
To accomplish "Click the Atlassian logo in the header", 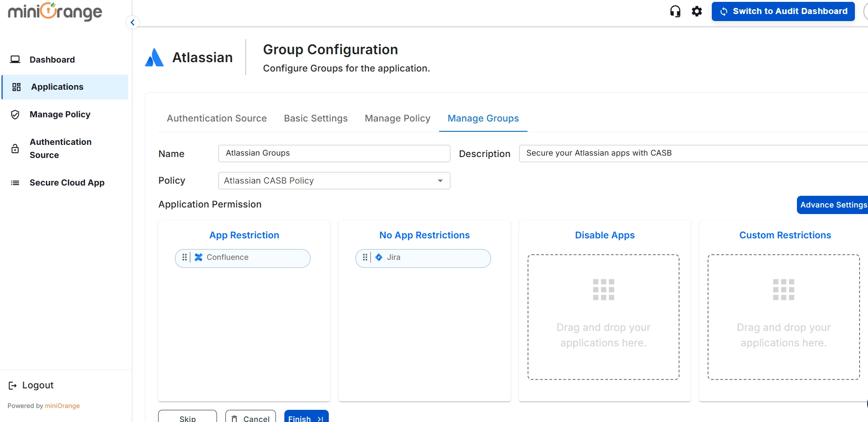I will click(154, 57).
